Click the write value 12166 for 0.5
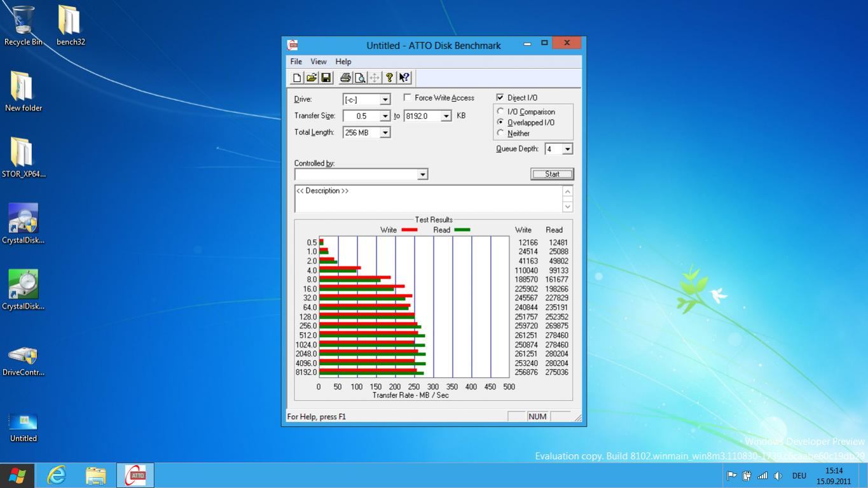This screenshot has height=488, width=868. [x=528, y=242]
